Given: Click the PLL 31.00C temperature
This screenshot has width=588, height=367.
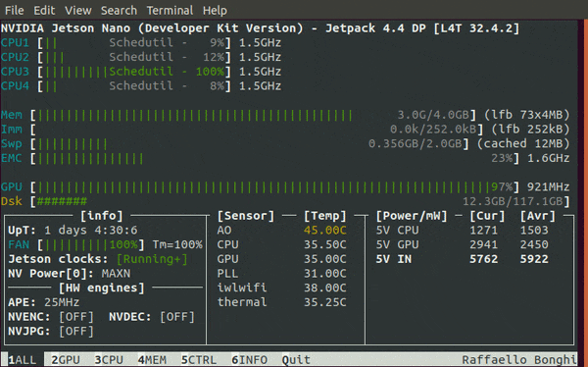Looking at the screenshot, I should pos(324,274).
